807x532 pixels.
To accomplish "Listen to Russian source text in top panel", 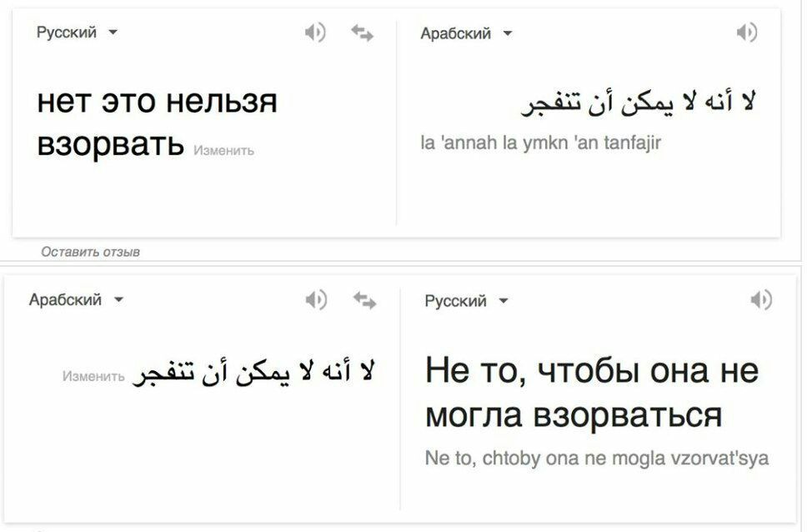I will (315, 33).
